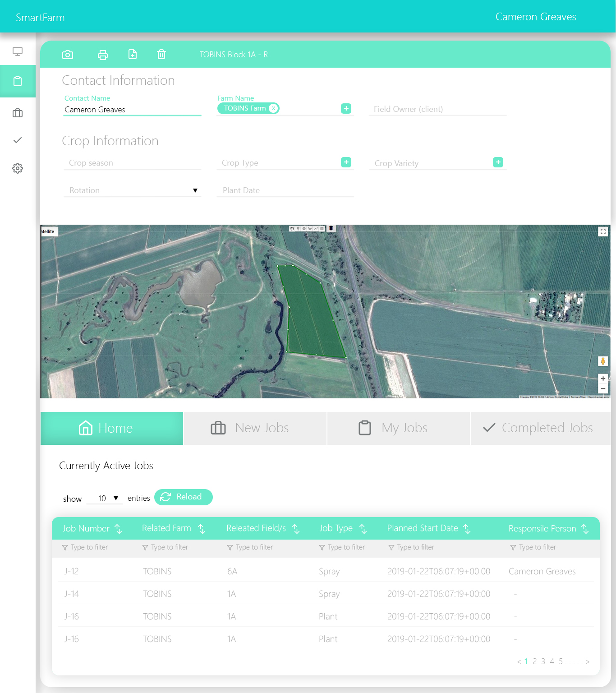Go to page 2 in pagination
The image size is (616, 693).
[534, 661]
